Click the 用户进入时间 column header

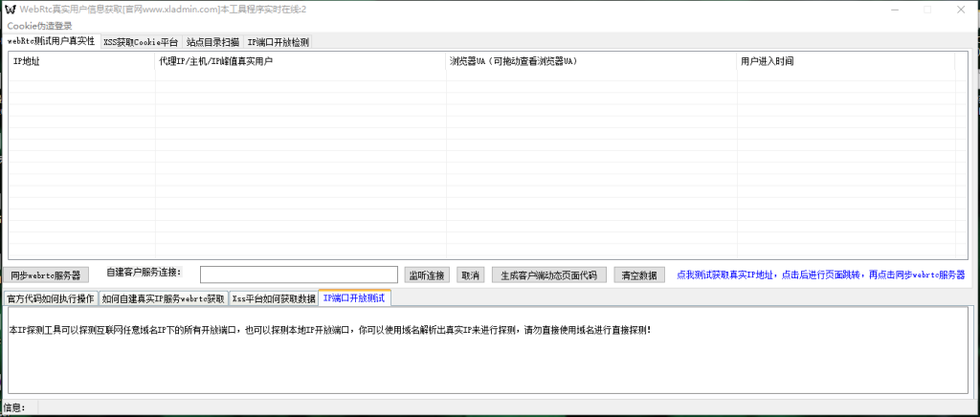(x=846, y=61)
